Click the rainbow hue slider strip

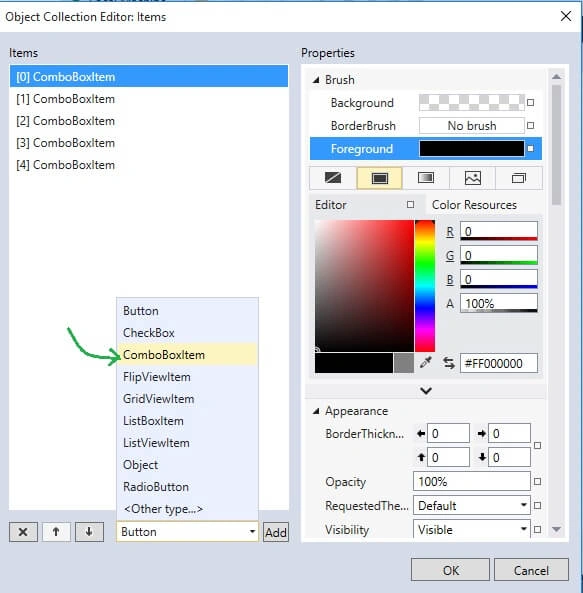[x=425, y=286]
